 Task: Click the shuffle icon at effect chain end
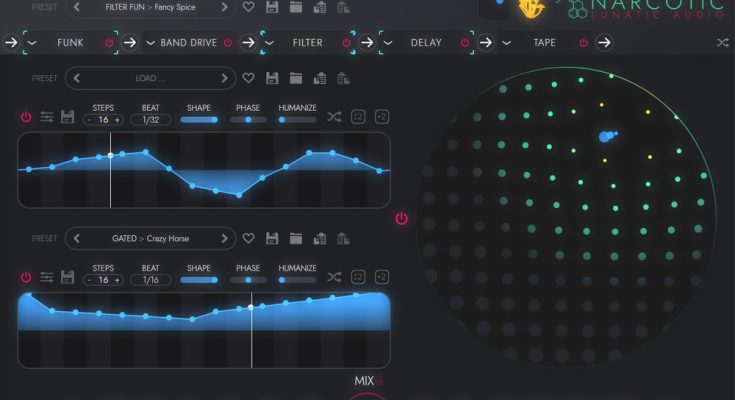(722, 43)
